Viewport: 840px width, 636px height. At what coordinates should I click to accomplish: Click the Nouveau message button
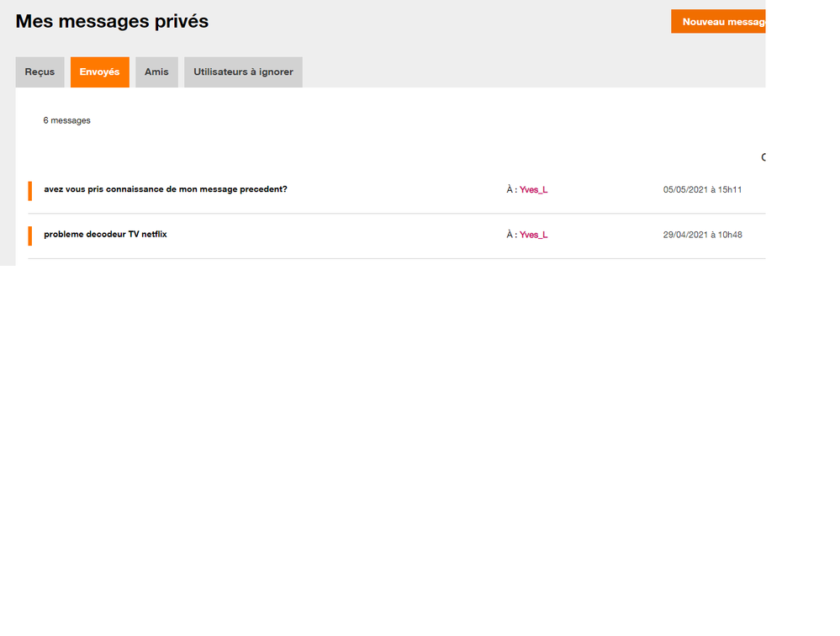point(720,22)
